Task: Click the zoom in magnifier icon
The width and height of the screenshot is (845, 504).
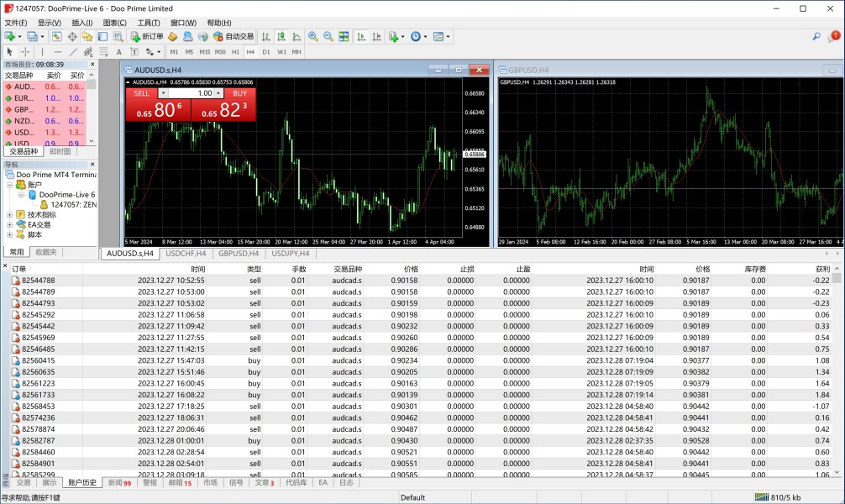Action: click(313, 36)
